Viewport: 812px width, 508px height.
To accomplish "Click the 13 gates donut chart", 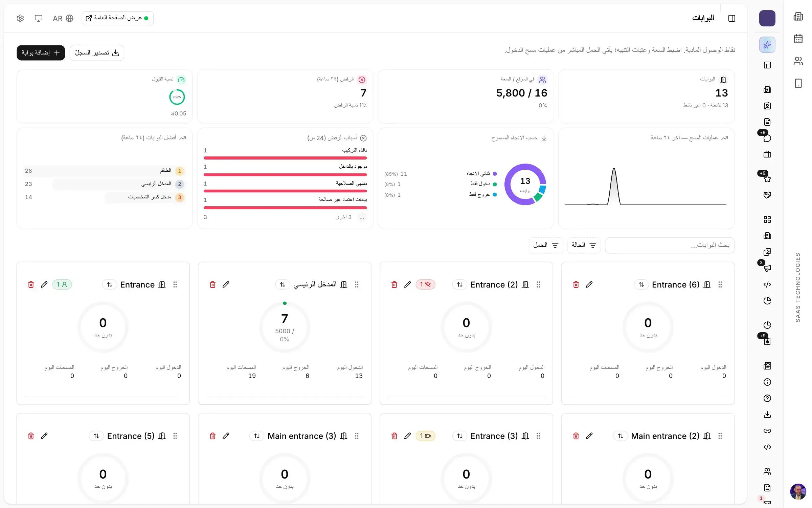I will 525,184.
